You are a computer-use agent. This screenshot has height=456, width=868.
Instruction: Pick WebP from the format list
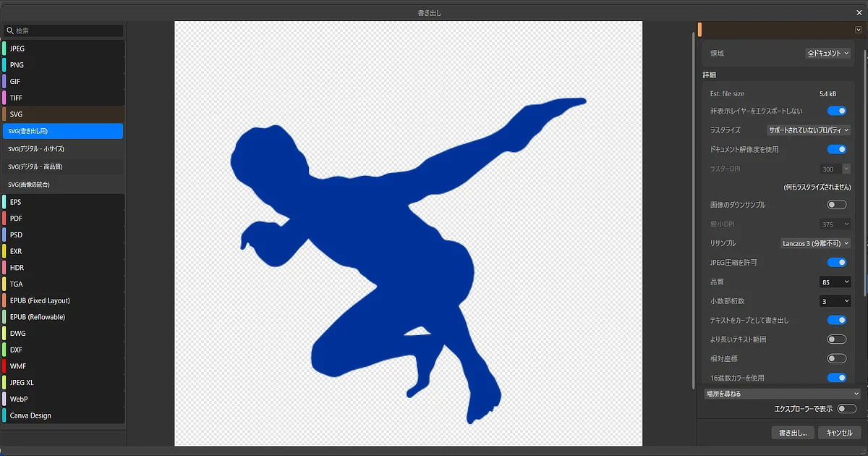(x=63, y=399)
